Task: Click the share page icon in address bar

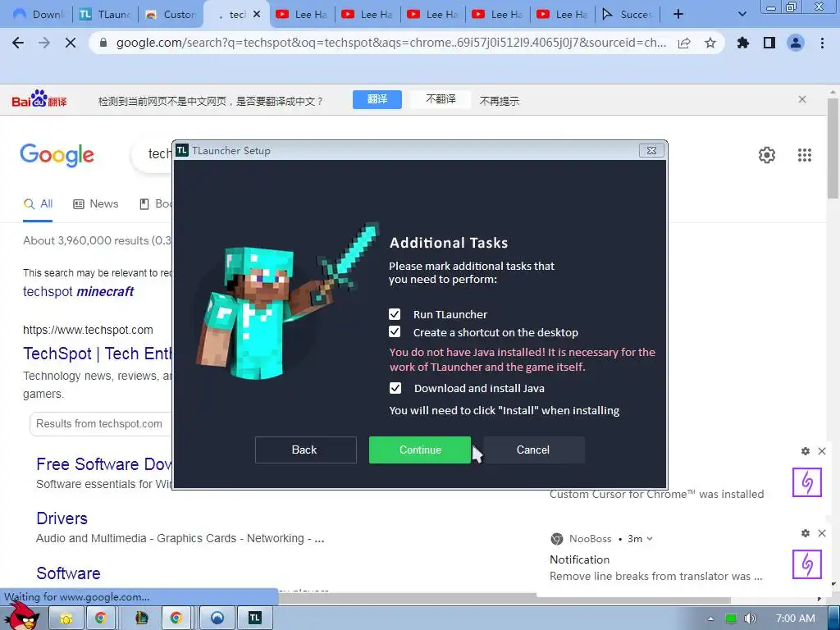Action: pos(684,43)
